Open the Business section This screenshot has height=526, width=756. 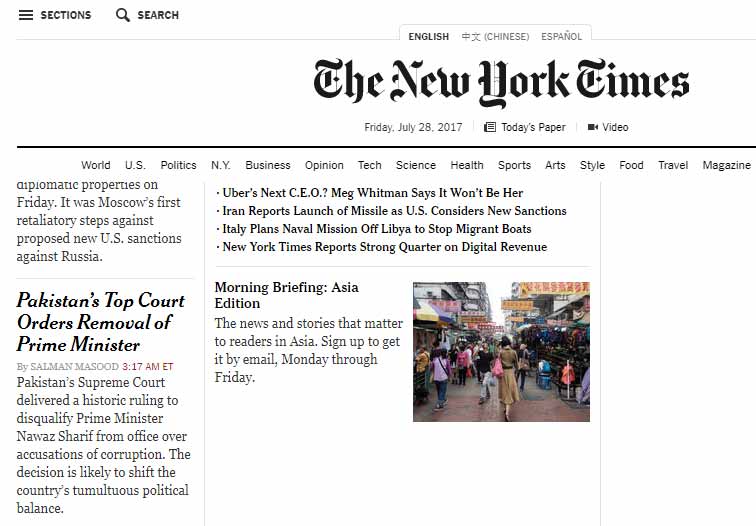268,165
